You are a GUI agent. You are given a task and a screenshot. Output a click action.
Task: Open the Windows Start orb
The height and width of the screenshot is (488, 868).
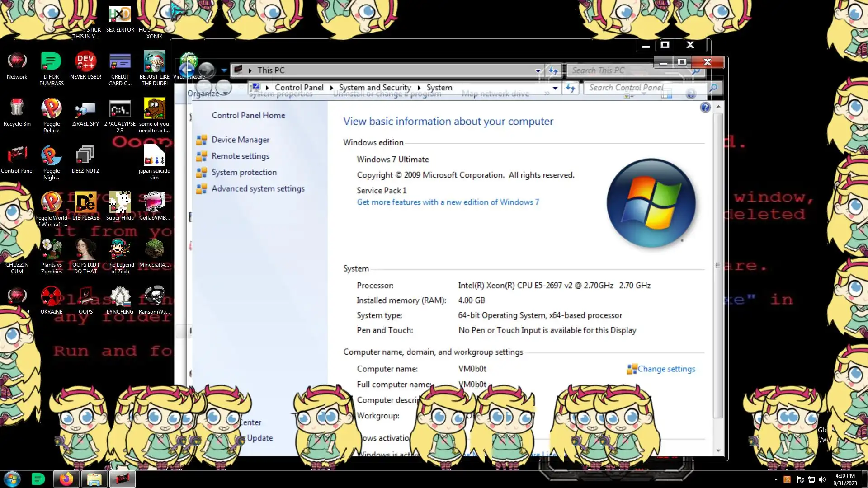pos(12,479)
